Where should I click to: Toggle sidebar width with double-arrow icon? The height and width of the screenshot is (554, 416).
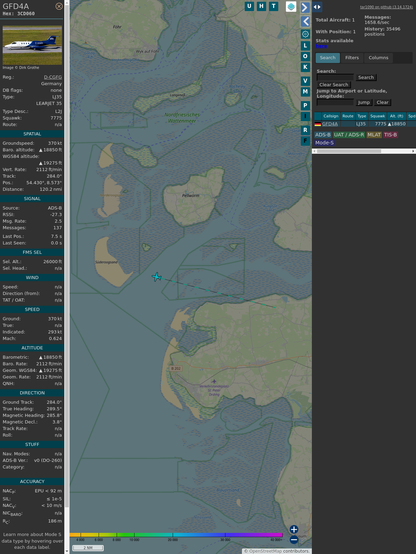(317, 7)
